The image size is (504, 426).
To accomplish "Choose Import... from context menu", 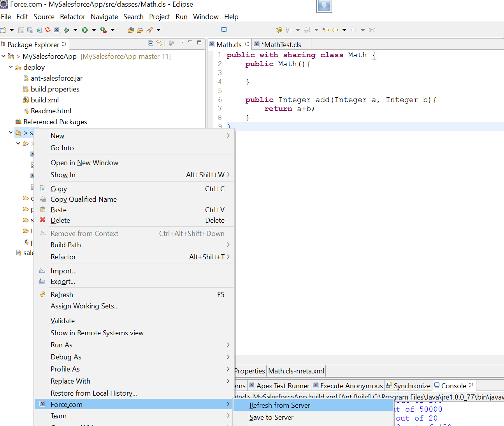I will point(134,271).
